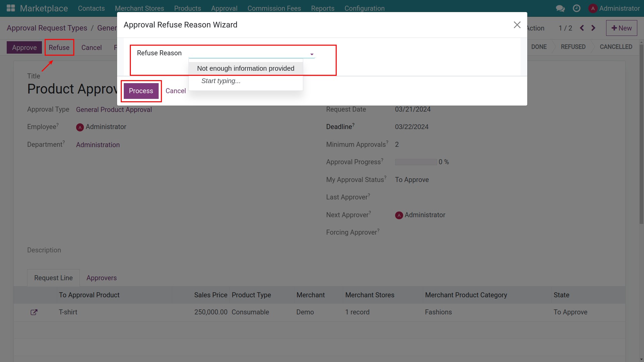Sort by Merchant column header

pos(310,295)
